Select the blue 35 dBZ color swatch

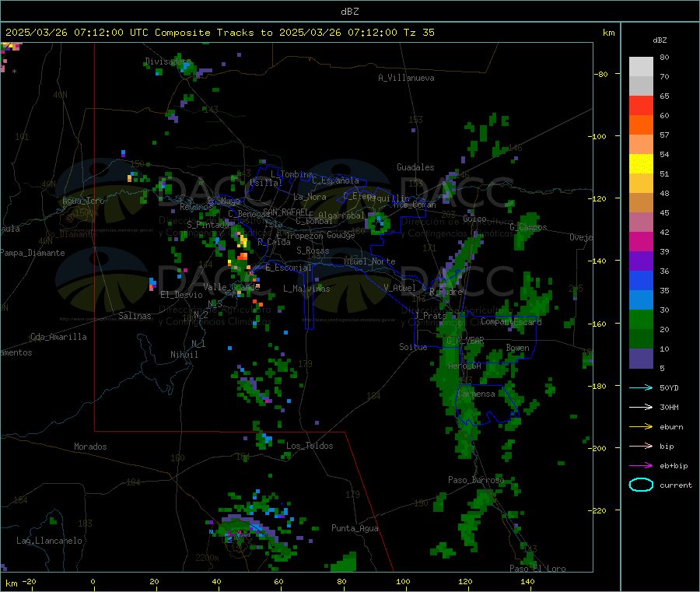pyautogui.click(x=641, y=280)
